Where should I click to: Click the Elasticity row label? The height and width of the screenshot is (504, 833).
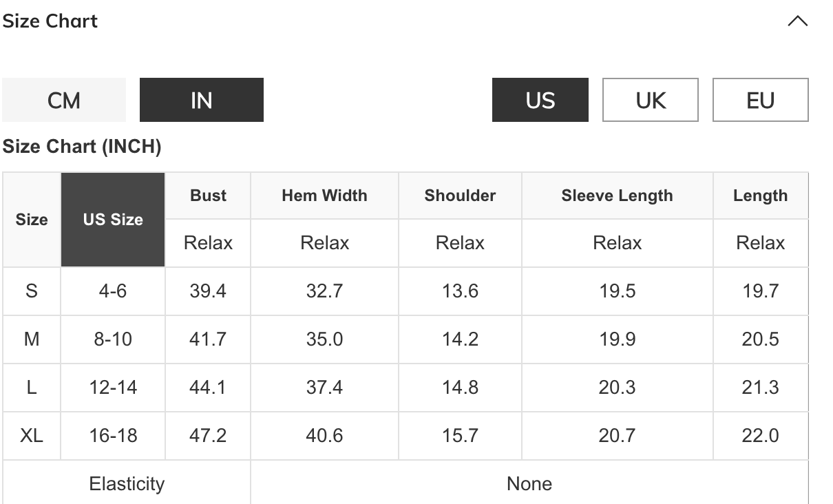pyautogui.click(x=127, y=484)
